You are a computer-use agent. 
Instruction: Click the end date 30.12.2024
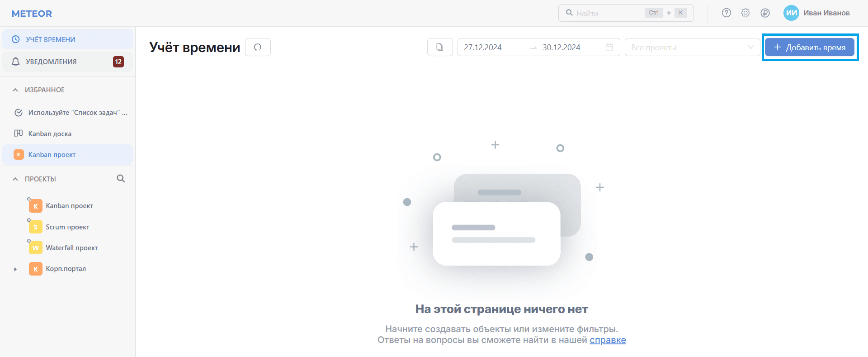(561, 48)
